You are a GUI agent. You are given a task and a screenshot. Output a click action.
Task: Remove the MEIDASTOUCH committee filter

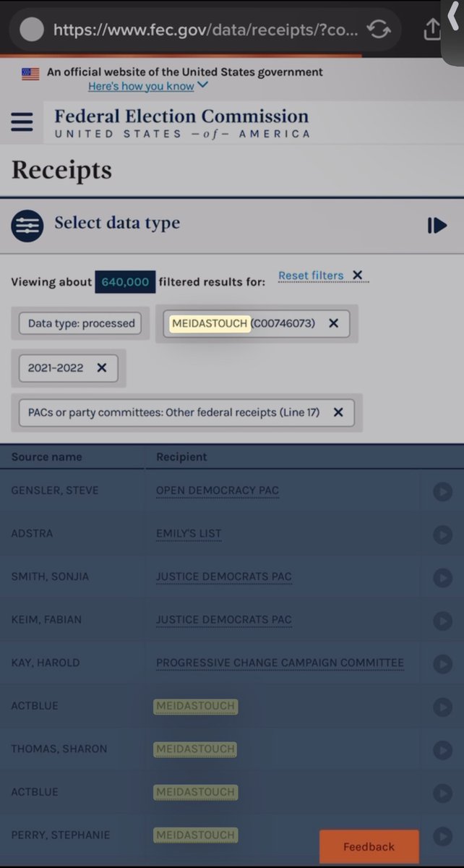point(333,323)
